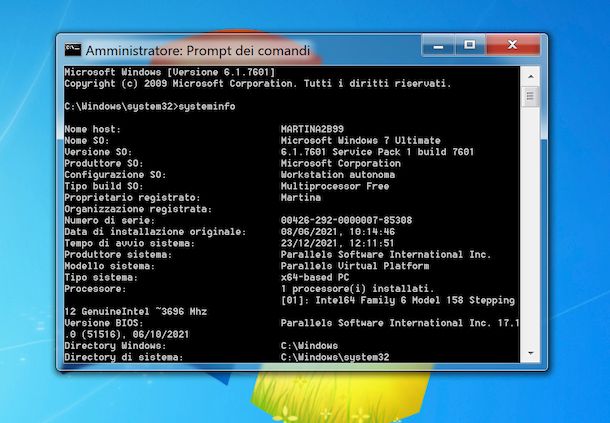Click the 'Microsoft Corporation' producer value
This screenshot has width=610, height=423.
click(x=341, y=163)
